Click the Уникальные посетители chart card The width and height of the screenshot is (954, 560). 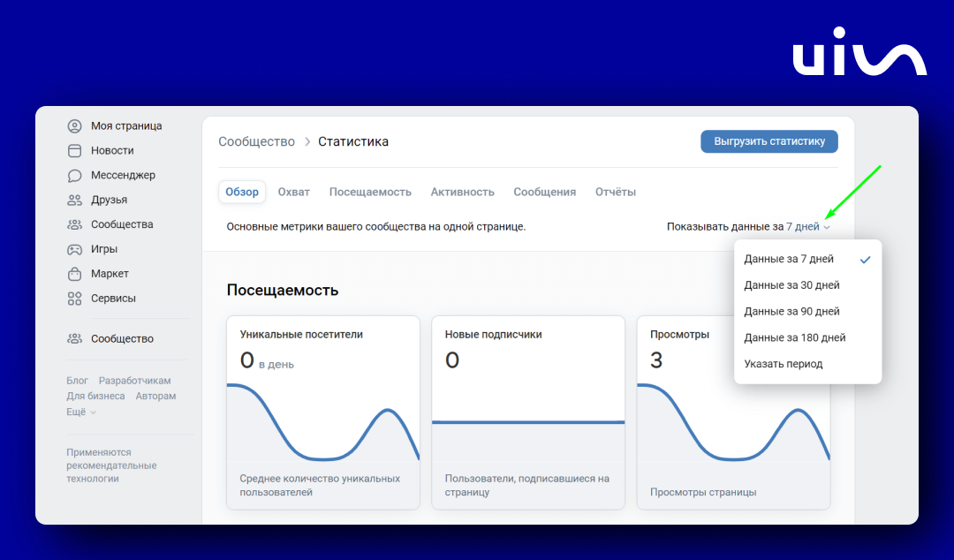(x=323, y=412)
